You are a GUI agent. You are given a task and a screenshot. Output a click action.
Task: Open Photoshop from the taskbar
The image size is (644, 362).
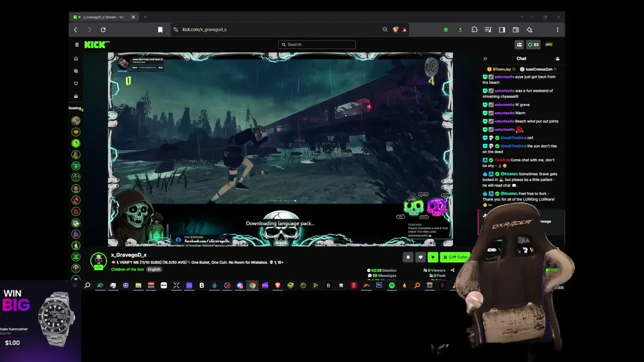pyautogui.click(x=379, y=286)
